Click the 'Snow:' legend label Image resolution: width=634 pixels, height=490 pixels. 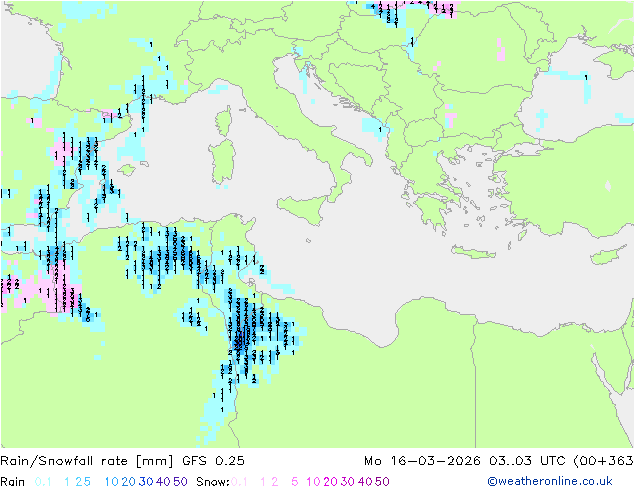coord(213,482)
